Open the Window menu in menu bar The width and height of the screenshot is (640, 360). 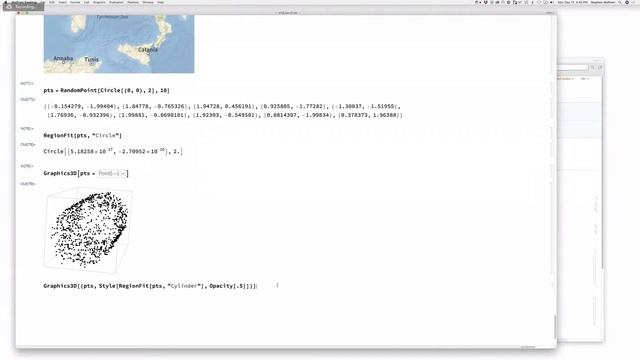[x=148, y=2]
